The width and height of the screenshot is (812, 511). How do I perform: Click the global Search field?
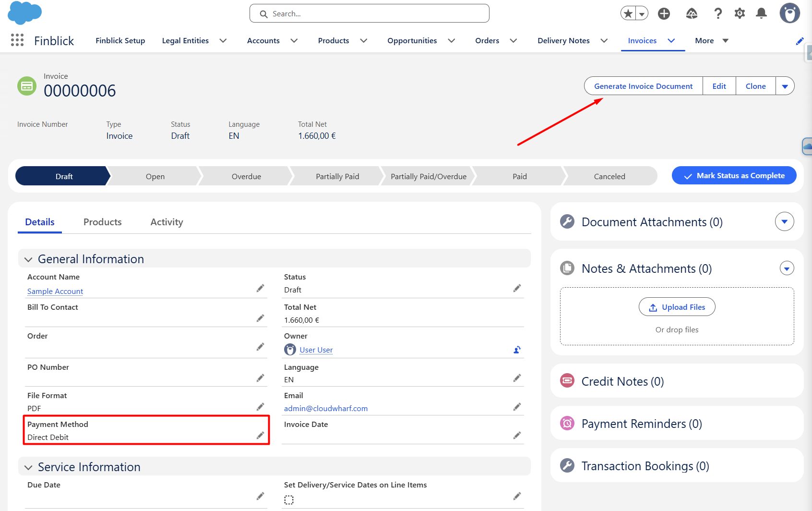(370, 13)
